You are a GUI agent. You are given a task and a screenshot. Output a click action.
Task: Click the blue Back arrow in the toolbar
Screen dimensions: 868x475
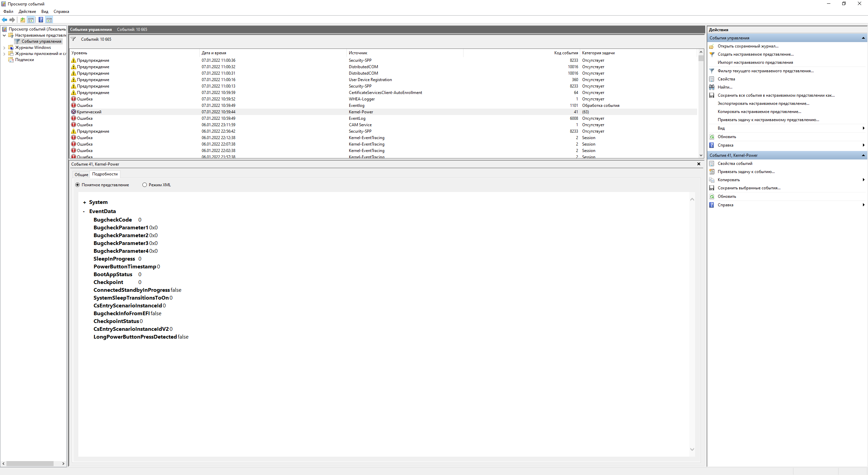[4, 20]
